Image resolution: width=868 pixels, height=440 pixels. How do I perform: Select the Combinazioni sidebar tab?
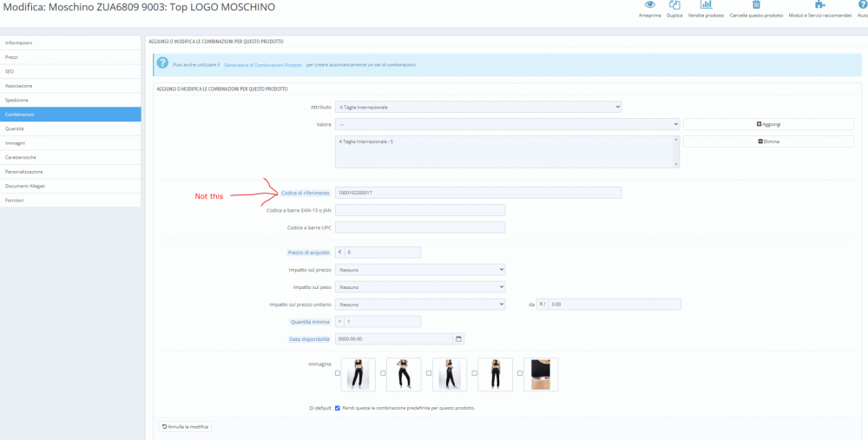pos(70,114)
